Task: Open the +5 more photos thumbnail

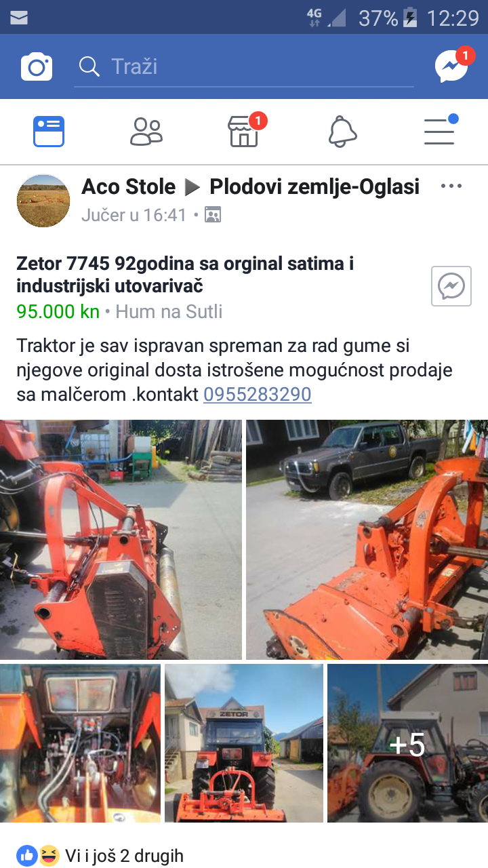Action: (407, 743)
